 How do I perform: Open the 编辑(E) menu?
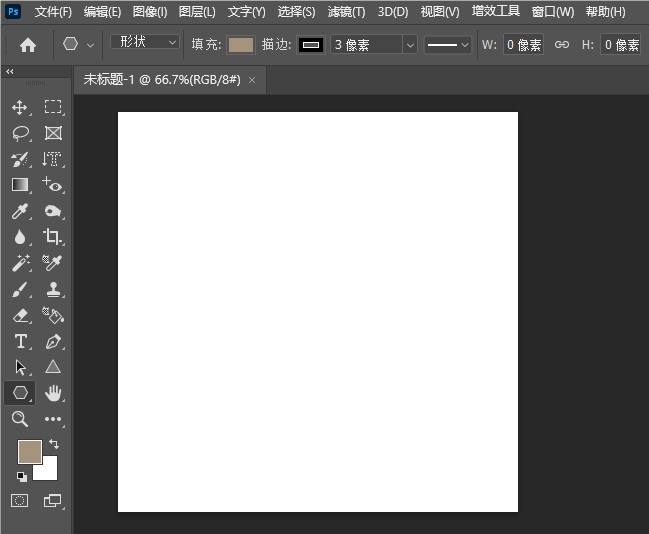pyautogui.click(x=102, y=12)
